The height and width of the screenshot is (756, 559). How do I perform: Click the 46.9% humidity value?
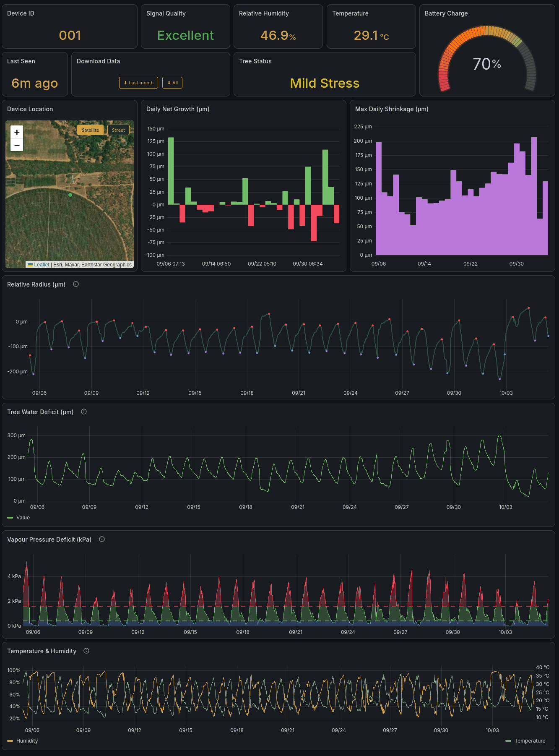coord(278,35)
